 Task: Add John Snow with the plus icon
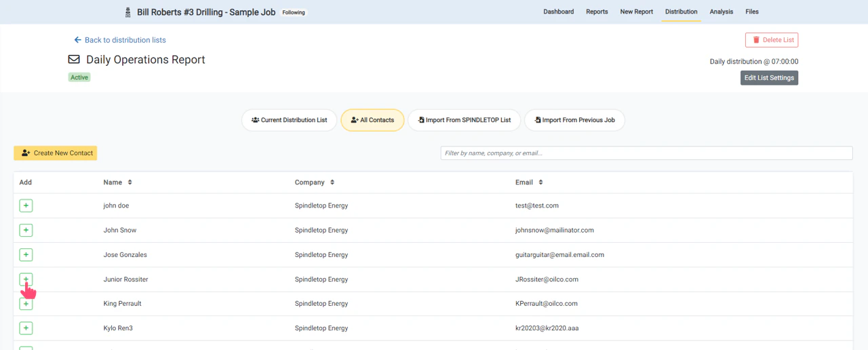(x=26, y=230)
